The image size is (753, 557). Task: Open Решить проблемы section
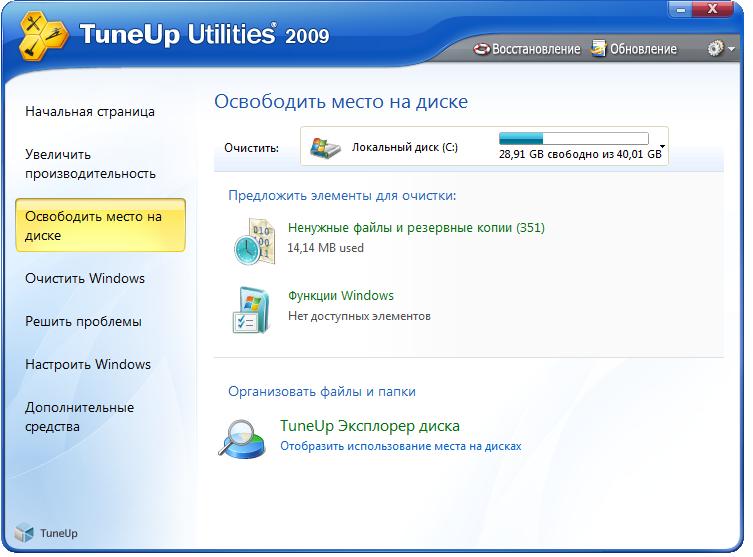[83, 322]
